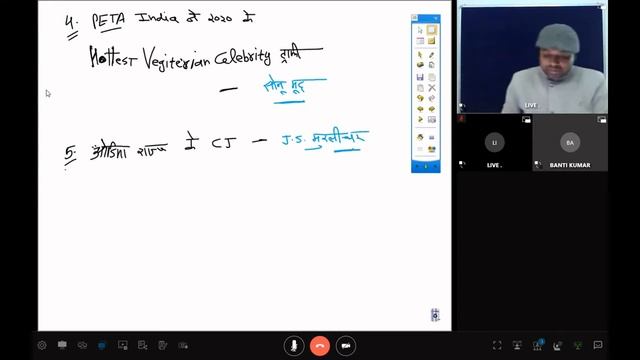Click the 'LIVE .' participant name label
Viewport: 640px width, 360px height.
tap(494, 165)
